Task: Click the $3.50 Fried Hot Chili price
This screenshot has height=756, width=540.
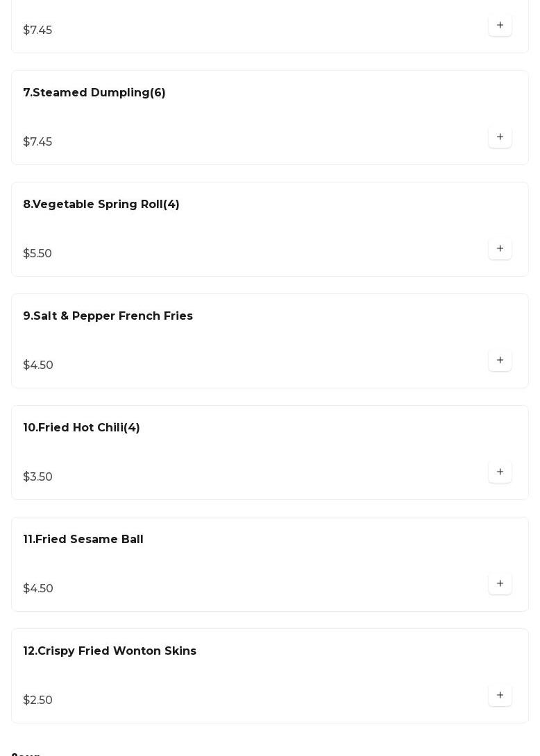Action: coord(38,477)
